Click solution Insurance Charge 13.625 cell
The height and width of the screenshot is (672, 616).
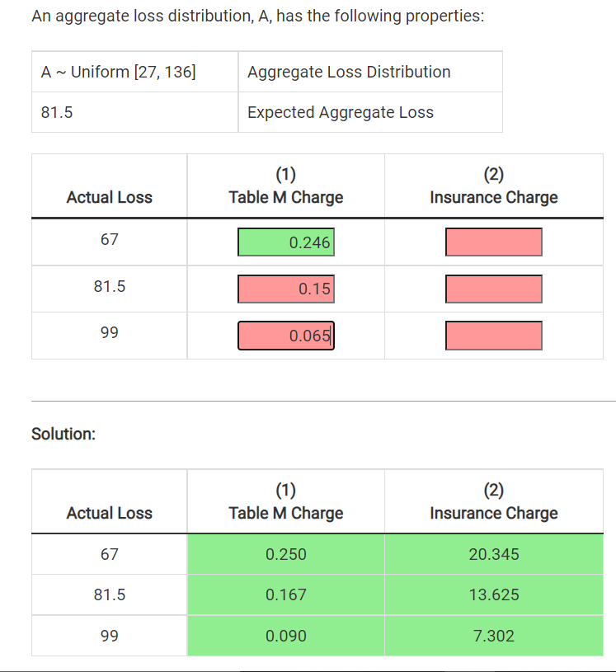tap(493, 594)
